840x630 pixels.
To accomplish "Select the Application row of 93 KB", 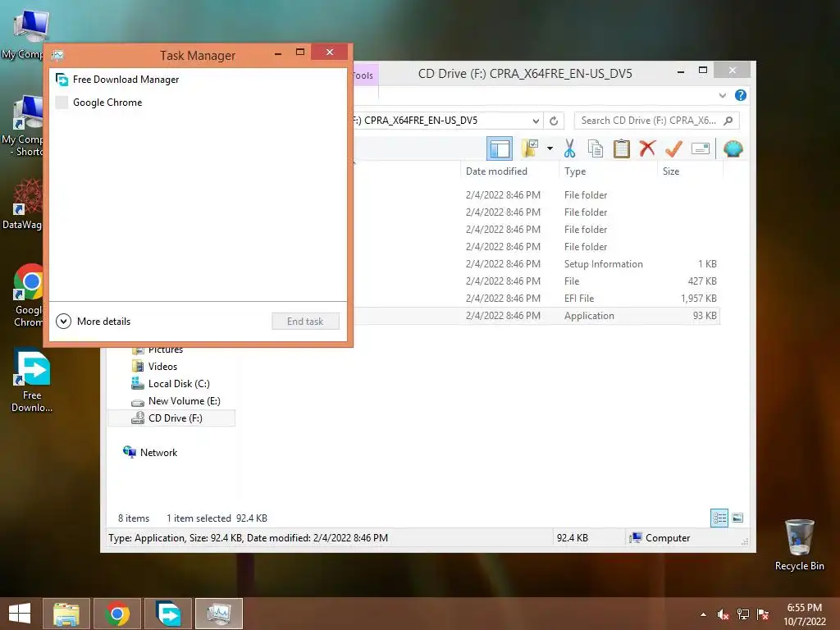I will coord(536,316).
